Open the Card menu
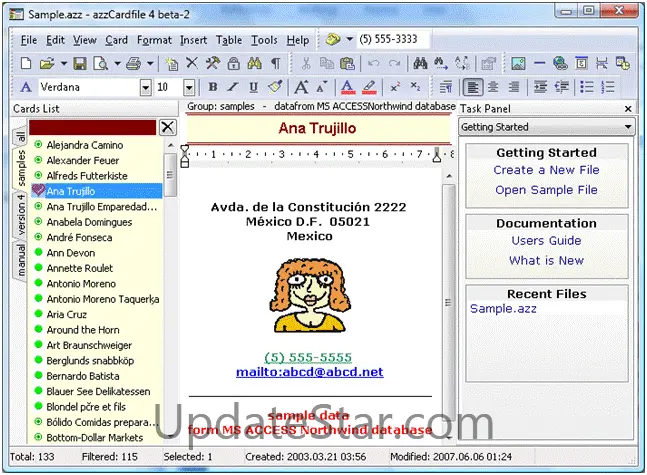The width and height of the screenshot is (647, 475). coord(116,40)
